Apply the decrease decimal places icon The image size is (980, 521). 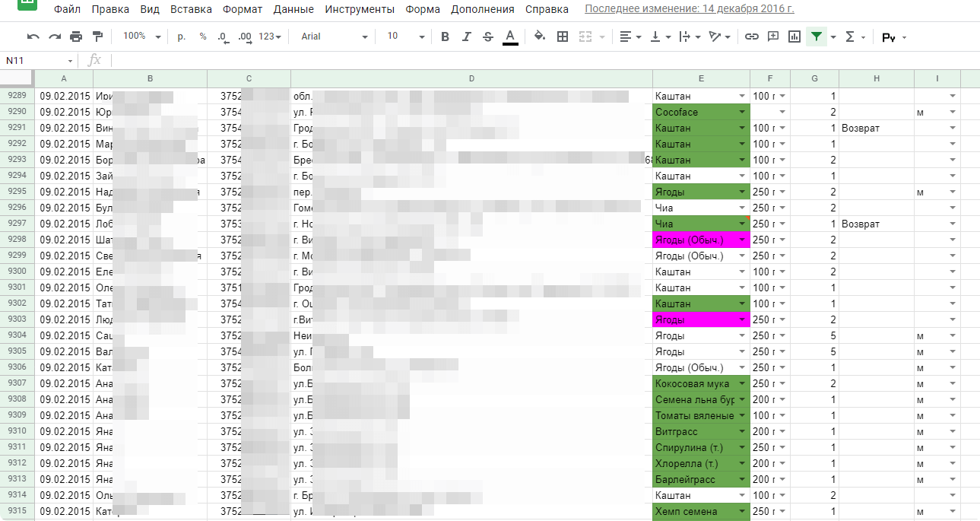pyautogui.click(x=221, y=36)
